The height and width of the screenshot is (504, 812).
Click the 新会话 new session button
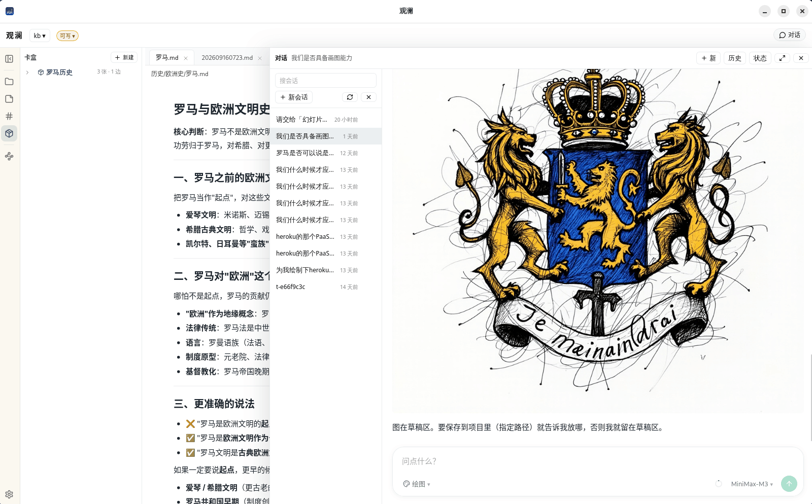pyautogui.click(x=294, y=97)
